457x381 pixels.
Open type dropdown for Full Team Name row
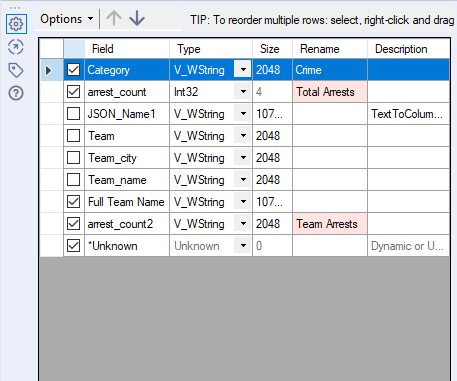pos(243,202)
